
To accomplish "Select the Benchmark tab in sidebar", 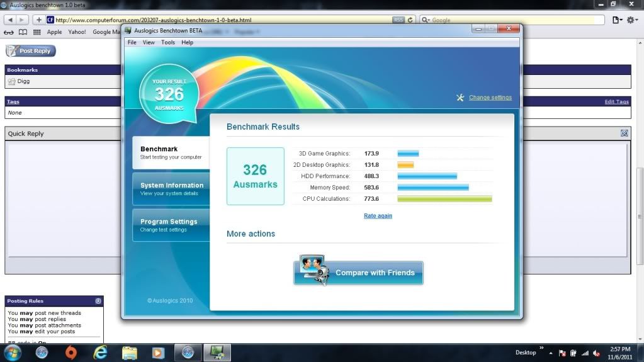I will pos(171,152).
